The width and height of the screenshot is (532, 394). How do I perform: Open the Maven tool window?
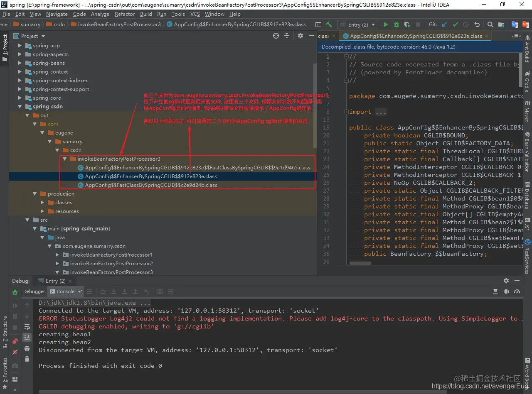click(527, 111)
